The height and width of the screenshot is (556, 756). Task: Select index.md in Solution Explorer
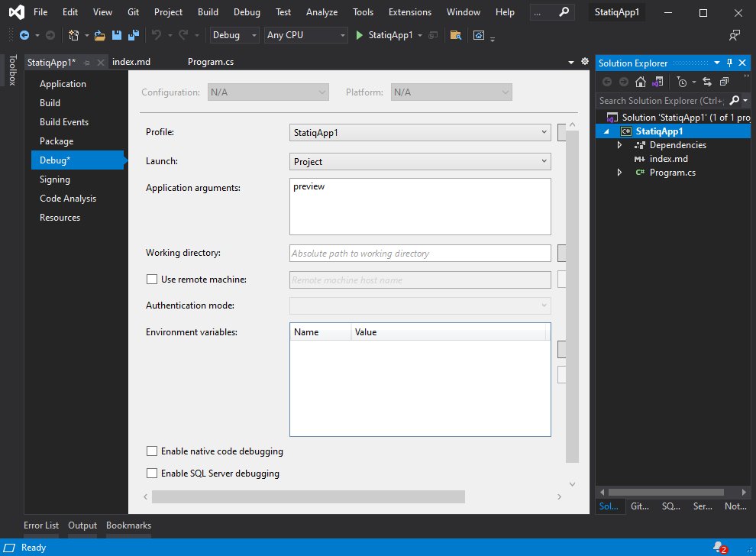click(x=668, y=159)
